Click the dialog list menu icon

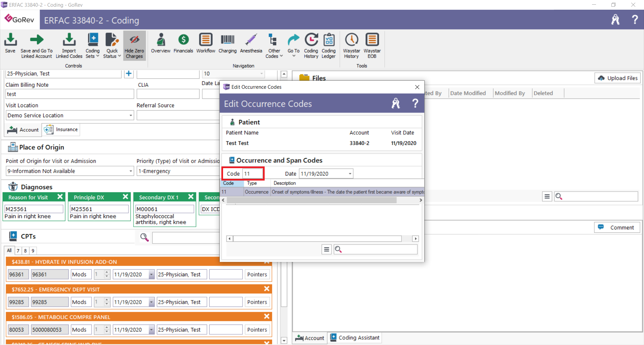[326, 250]
